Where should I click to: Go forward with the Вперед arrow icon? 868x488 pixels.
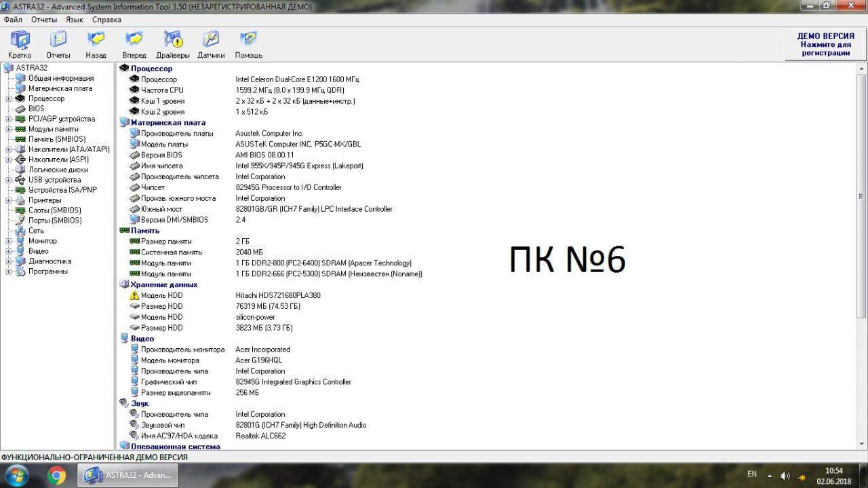[134, 45]
